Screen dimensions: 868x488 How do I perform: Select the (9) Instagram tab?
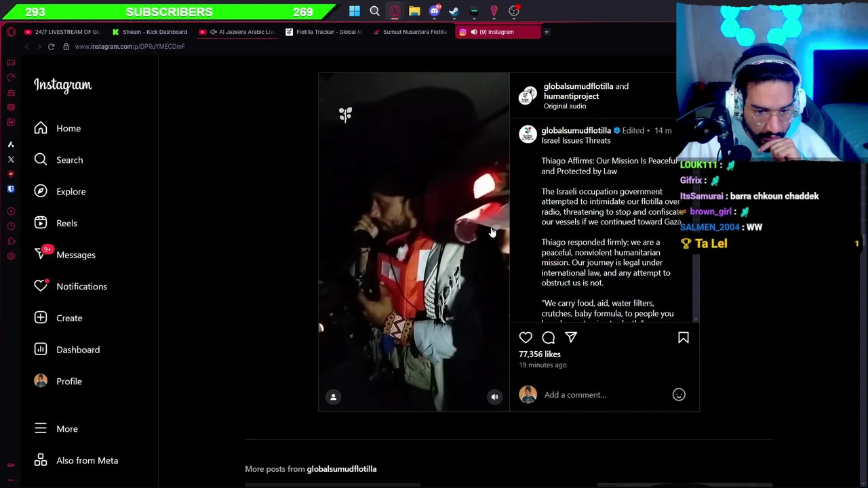(497, 32)
